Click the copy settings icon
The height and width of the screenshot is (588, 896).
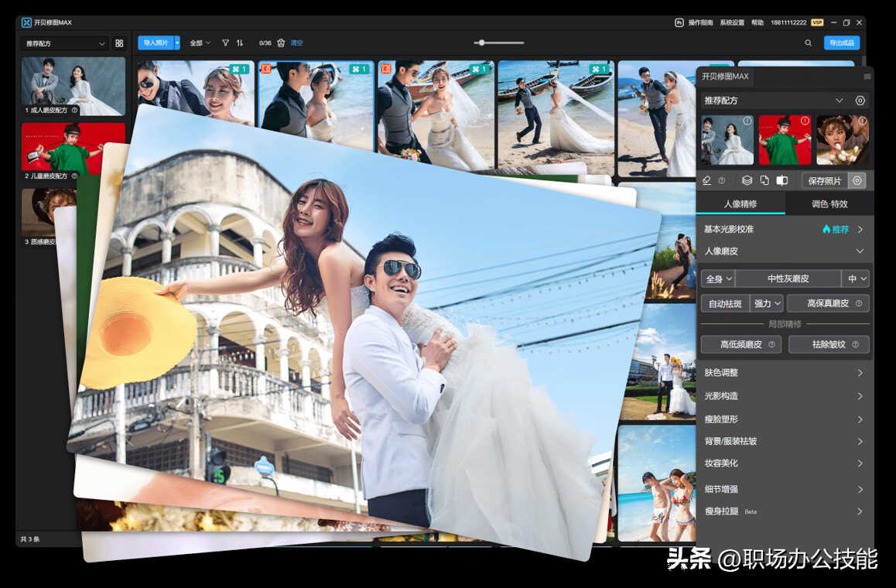tap(764, 180)
